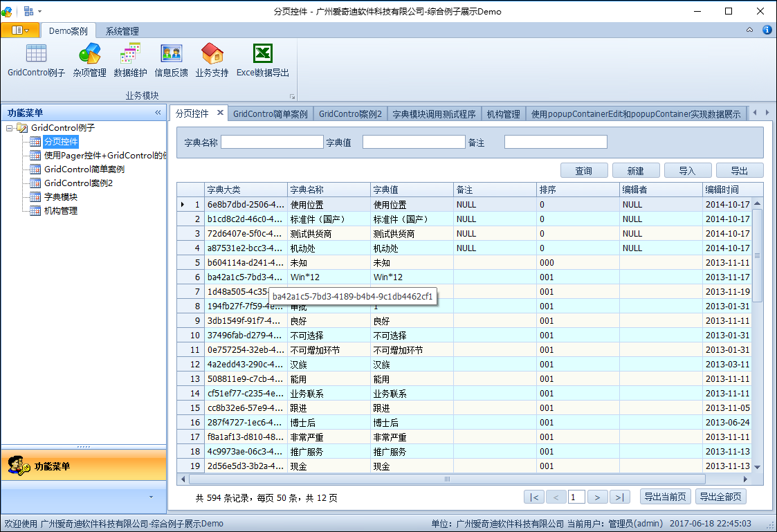Viewport: 777px width, 532px height.
Task: Switch to 机构管理 document tab
Action: (x=504, y=114)
